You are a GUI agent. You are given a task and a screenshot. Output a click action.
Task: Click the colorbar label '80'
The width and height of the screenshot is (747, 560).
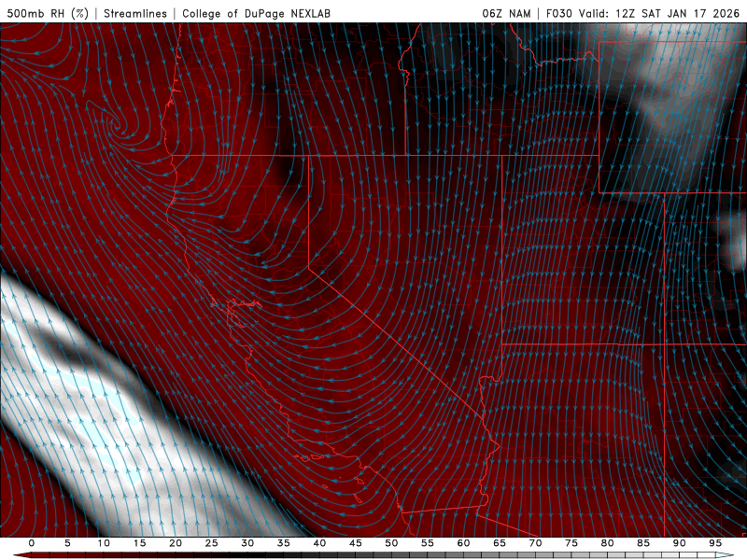(x=607, y=543)
